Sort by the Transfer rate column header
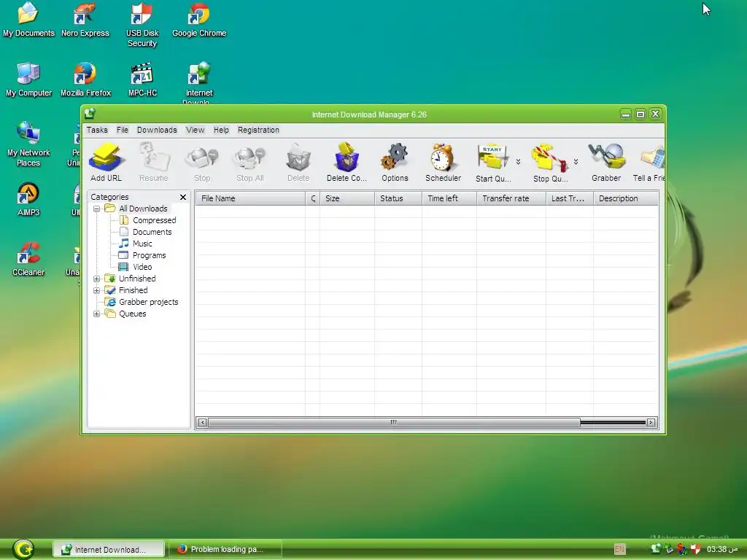The image size is (747, 560). (511, 198)
